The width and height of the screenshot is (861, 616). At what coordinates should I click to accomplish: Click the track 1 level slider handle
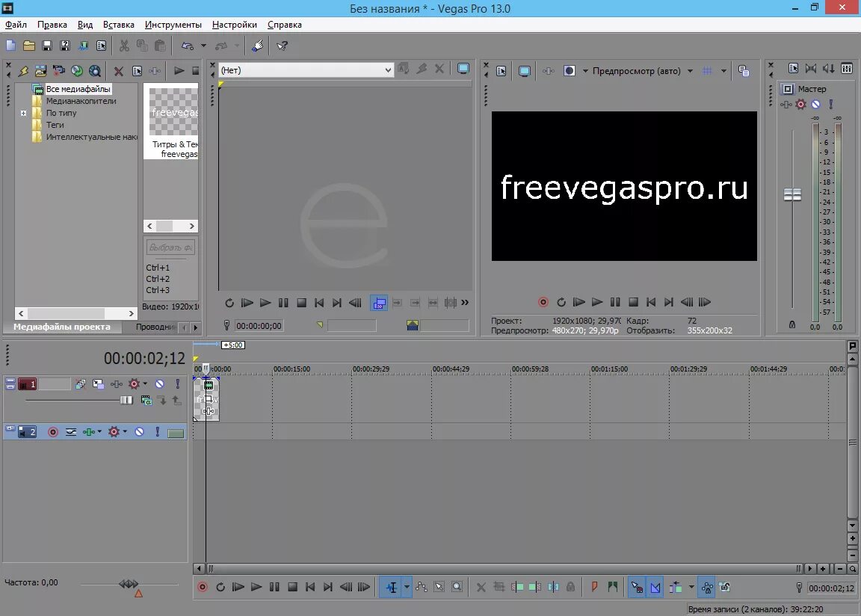click(126, 400)
